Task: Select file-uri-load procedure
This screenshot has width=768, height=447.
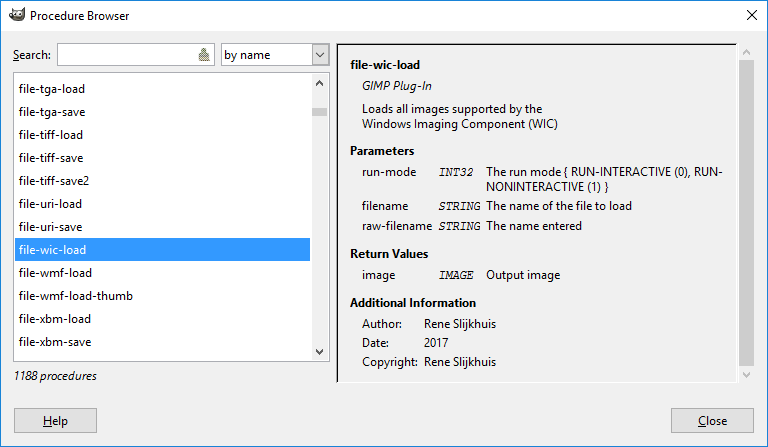Action: [x=162, y=204]
